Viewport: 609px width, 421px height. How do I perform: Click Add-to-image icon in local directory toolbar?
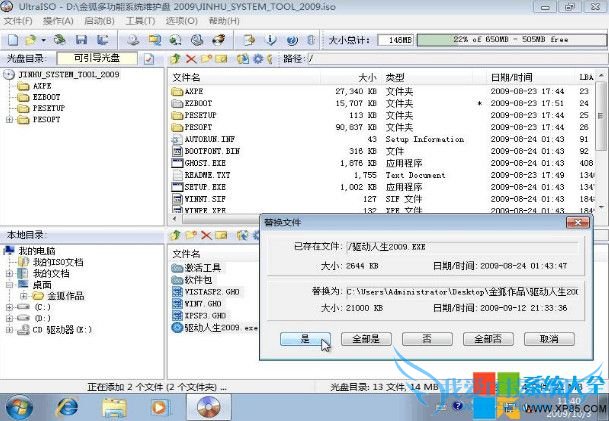[x=243, y=235]
